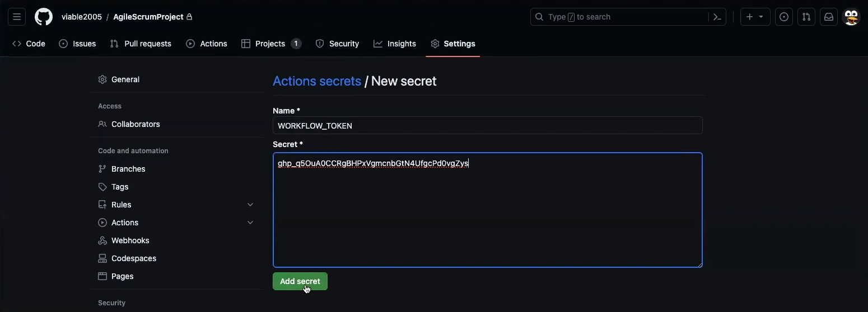Expand the Rules sidebar section
Viewport: 868px width, 312px height.
click(250, 205)
